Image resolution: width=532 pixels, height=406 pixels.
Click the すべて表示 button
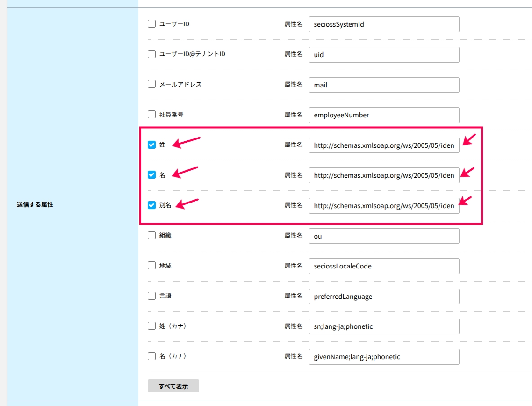[173, 386]
